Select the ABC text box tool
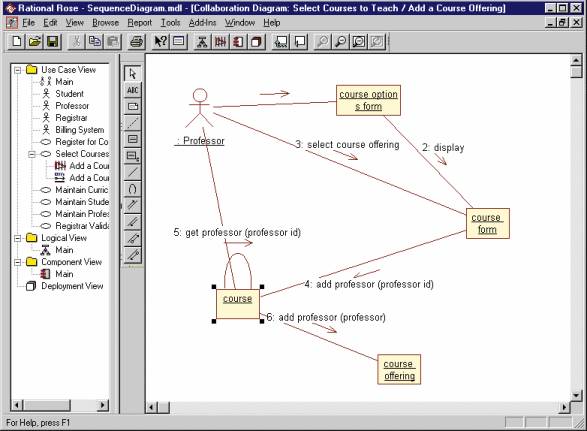The width and height of the screenshot is (587, 431). click(x=133, y=90)
